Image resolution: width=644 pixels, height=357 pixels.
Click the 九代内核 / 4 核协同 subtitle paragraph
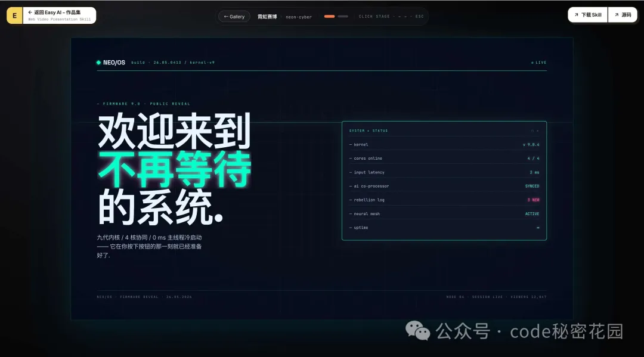(x=150, y=246)
